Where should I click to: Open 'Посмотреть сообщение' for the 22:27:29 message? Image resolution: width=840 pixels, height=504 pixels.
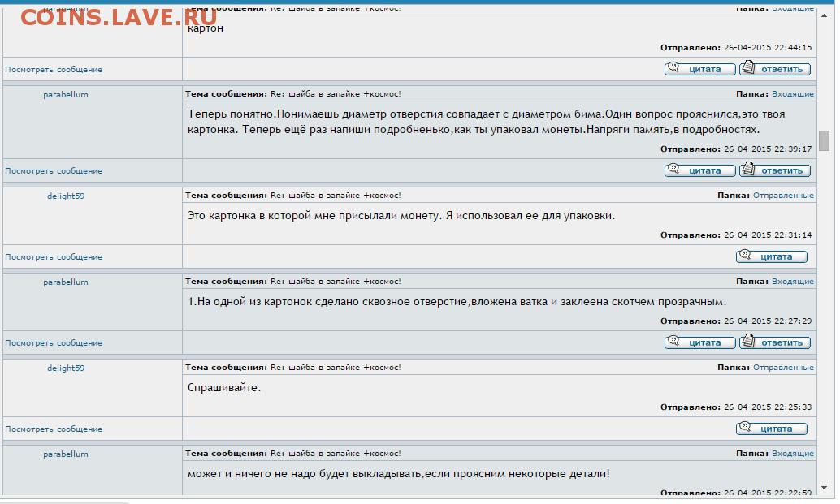tap(54, 343)
